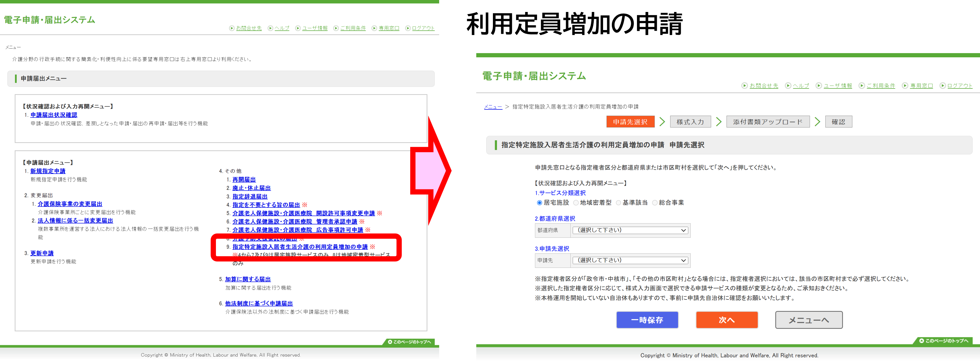This screenshot has width=980, height=361.
Task: Open お問合せ先 link on 申請先選択 page
Action: point(763,86)
